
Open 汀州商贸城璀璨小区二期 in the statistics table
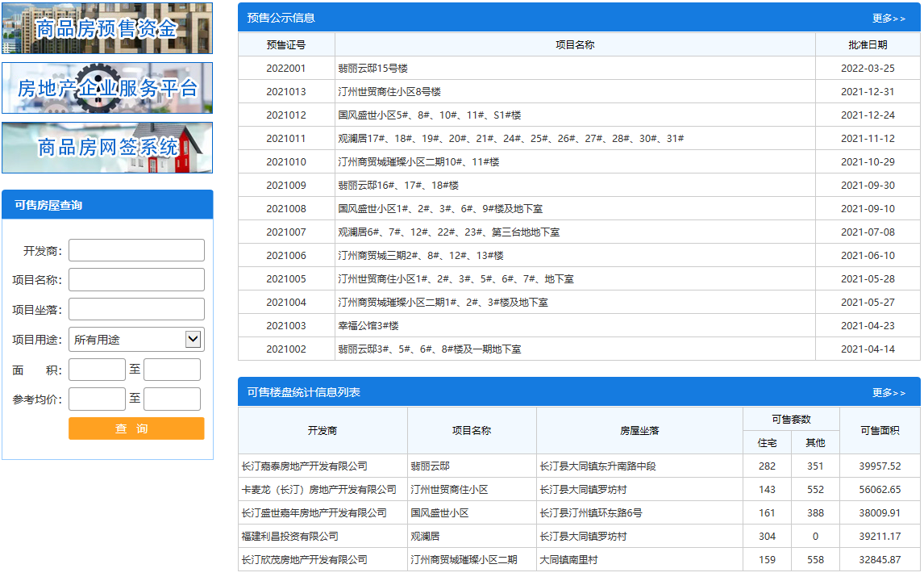(x=464, y=560)
